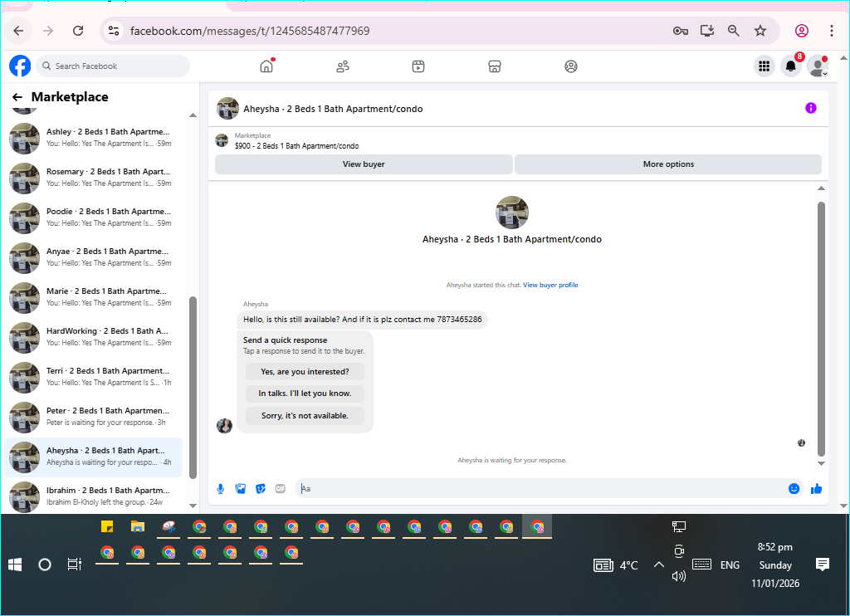This screenshot has height=616, width=850.
Task: Open site information icon in address bar
Action: coord(113,31)
